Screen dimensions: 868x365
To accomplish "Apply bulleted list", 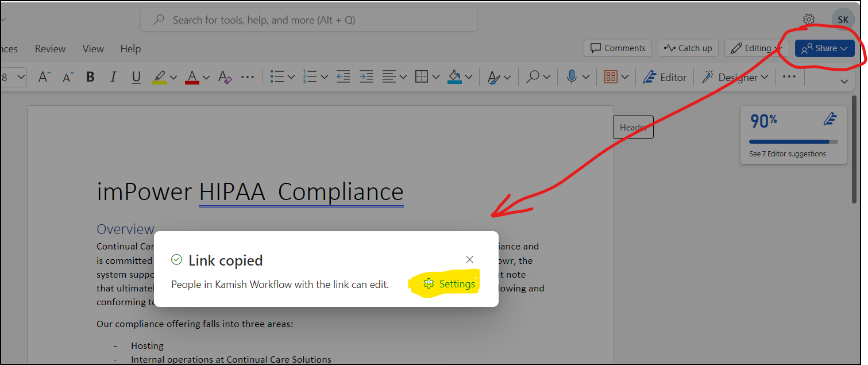I will coord(277,76).
